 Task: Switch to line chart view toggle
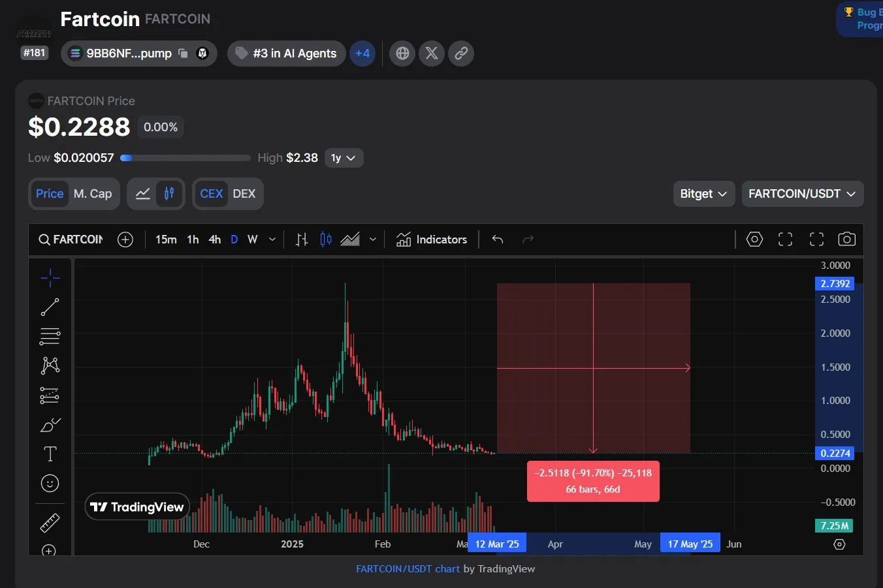click(143, 194)
